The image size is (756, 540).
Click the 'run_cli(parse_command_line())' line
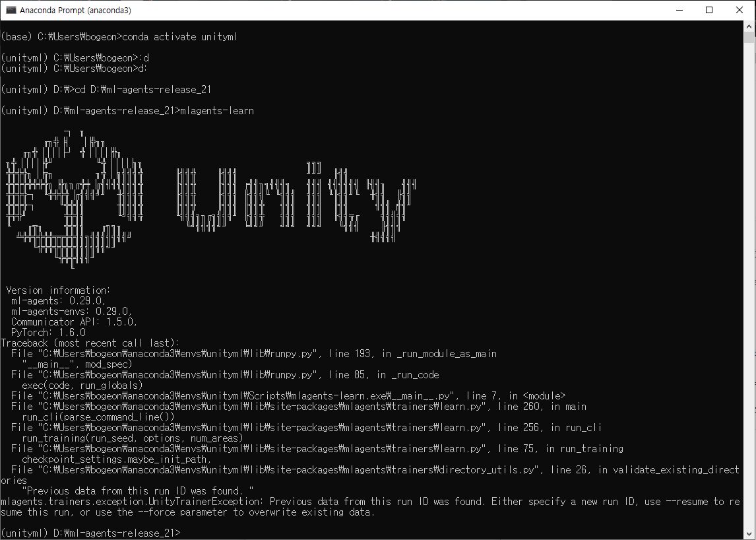98,417
